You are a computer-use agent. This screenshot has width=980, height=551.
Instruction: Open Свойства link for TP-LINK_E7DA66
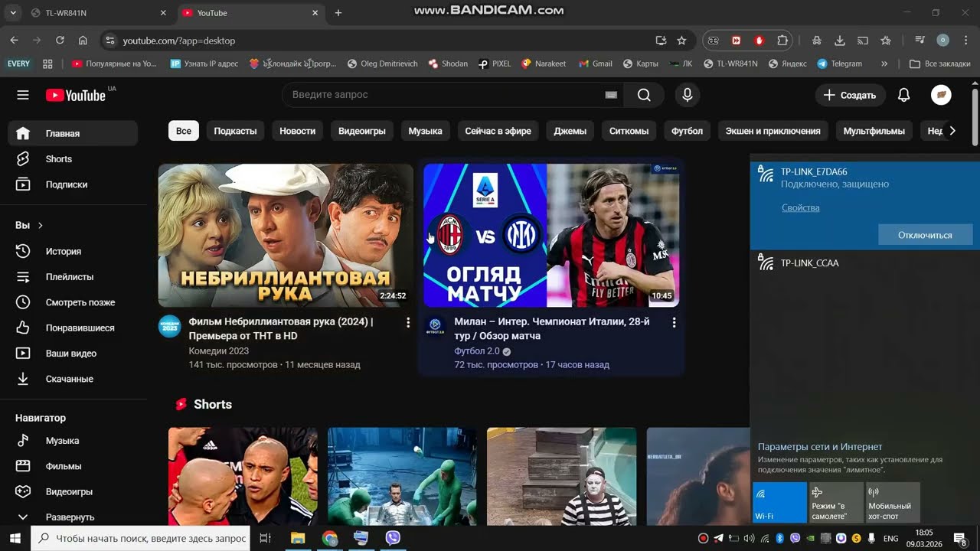(x=800, y=208)
